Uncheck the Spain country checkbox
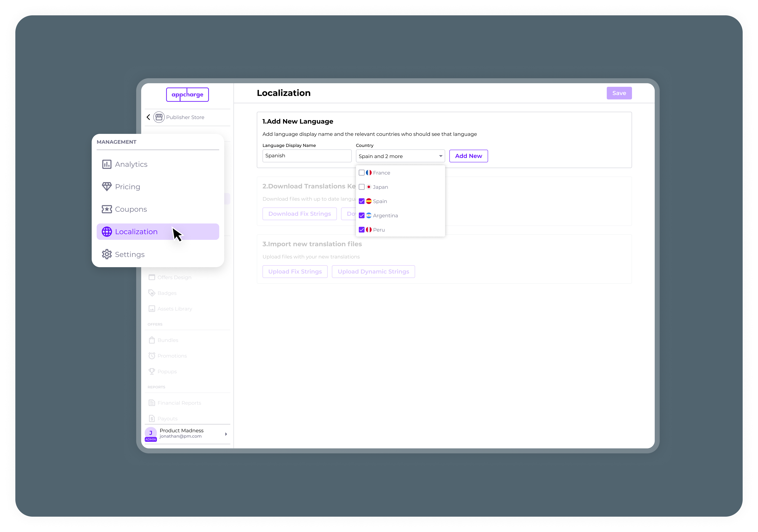This screenshot has width=758, height=532. coord(362,201)
